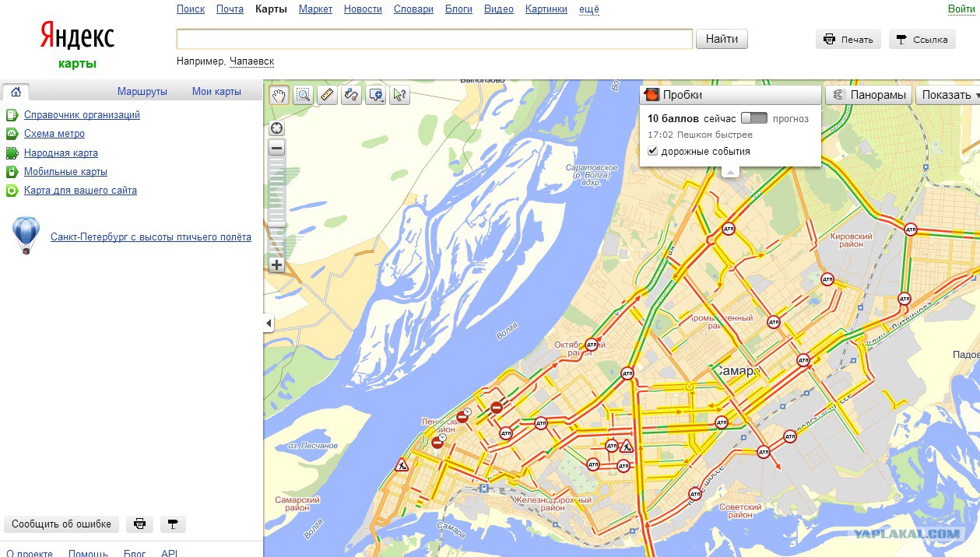Open the Картинки top navigation item
Image resolution: width=980 pixels, height=557 pixels.
pyautogui.click(x=546, y=9)
